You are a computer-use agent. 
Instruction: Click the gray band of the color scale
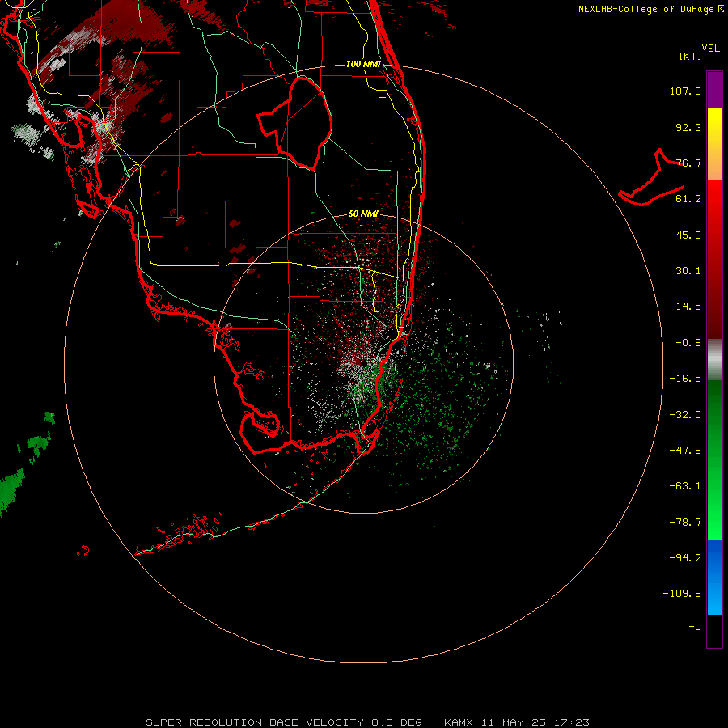[x=714, y=358]
